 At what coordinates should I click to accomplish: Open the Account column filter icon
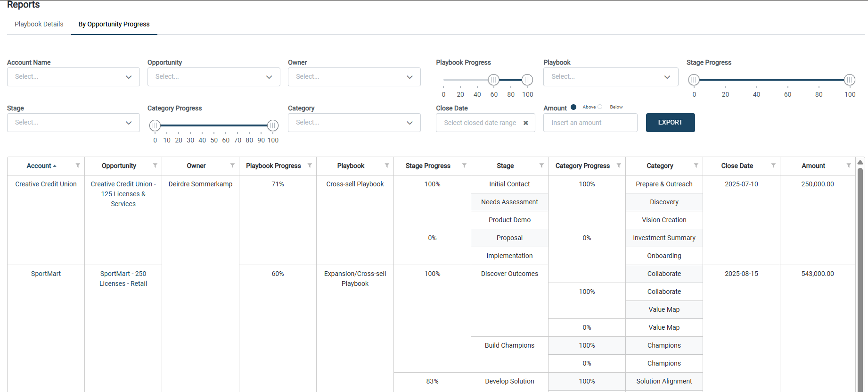[78, 166]
